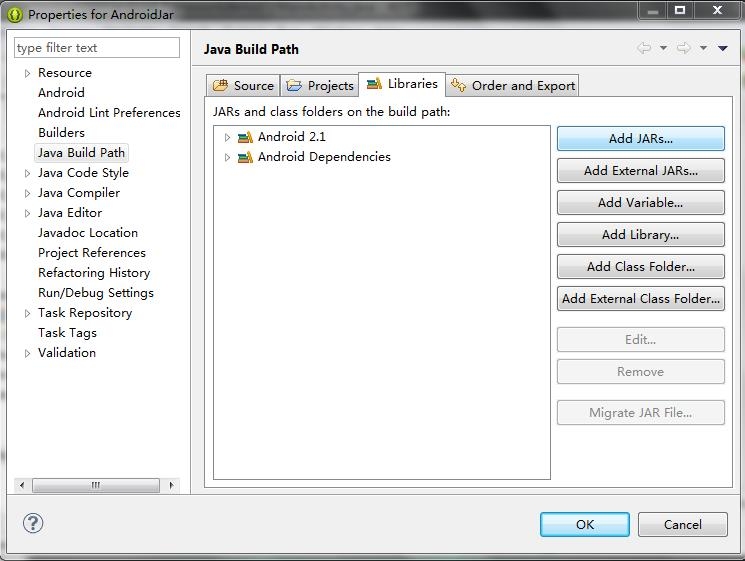Image resolution: width=745 pixels, height=561 pixels.
Task: Select Android Lint Preferences item
Action: 109,113
